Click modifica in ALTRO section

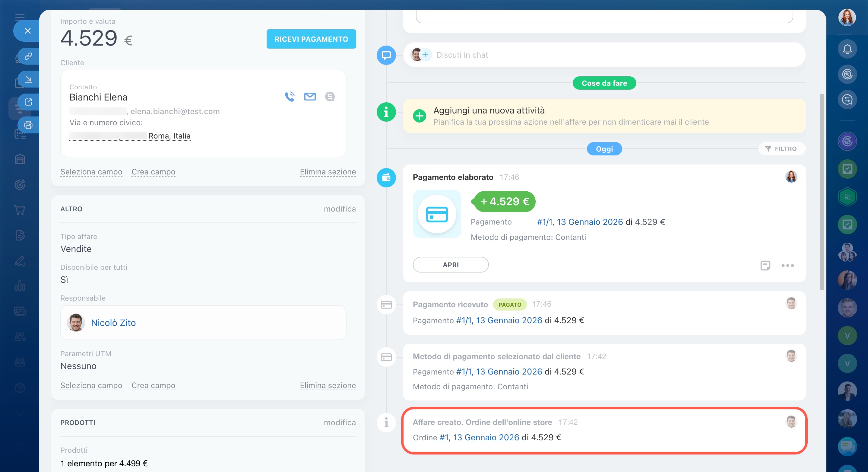click(x=340, y=209)
